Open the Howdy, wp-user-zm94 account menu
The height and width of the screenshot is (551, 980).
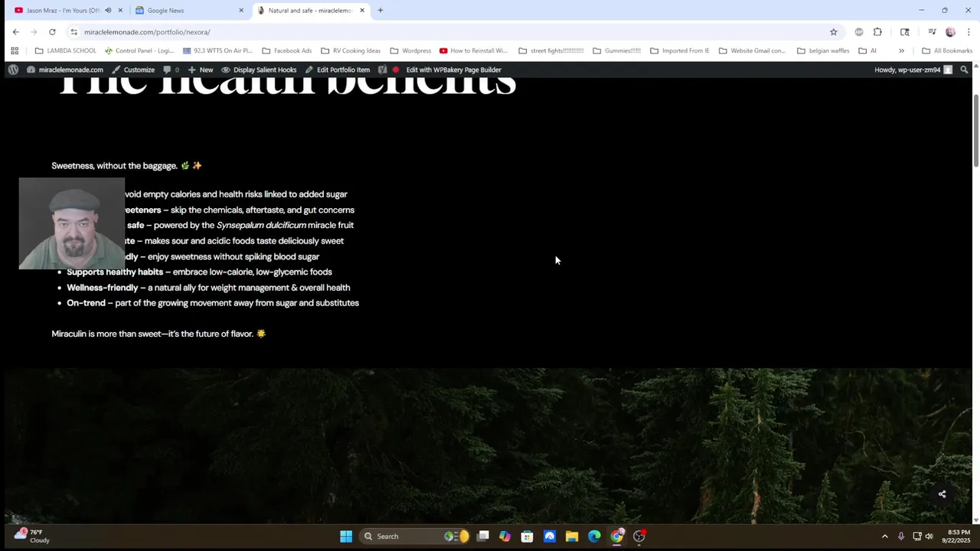point(913,70)
